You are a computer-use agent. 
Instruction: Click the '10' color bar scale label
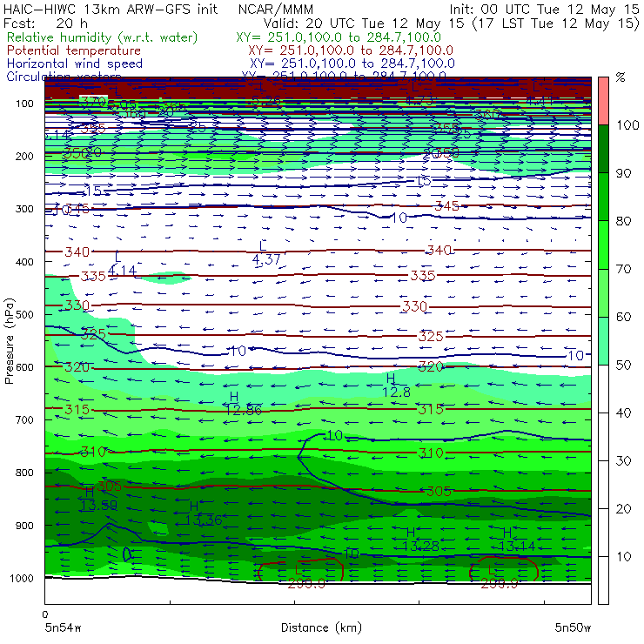(x=623, y=556)
